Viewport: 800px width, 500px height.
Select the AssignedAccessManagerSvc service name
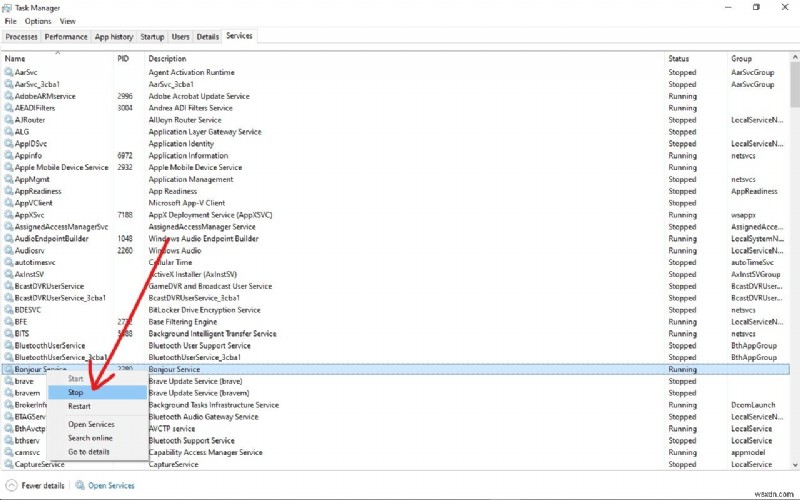(61, 227)
